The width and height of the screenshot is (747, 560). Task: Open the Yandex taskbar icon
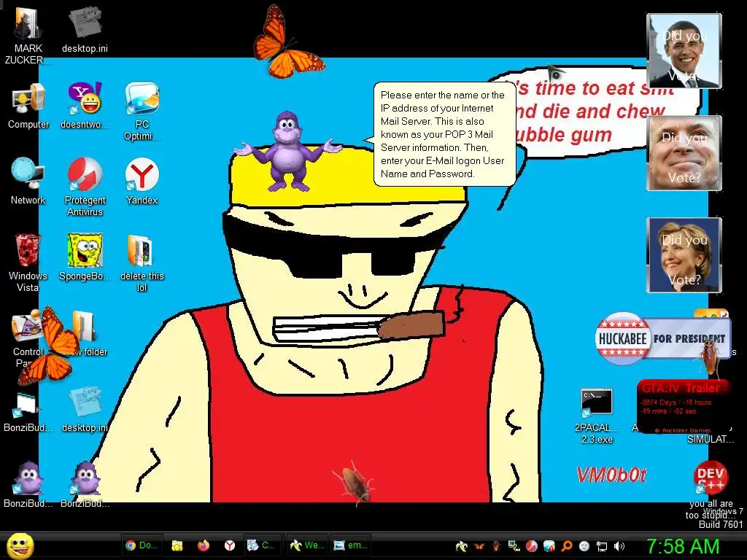230,545
